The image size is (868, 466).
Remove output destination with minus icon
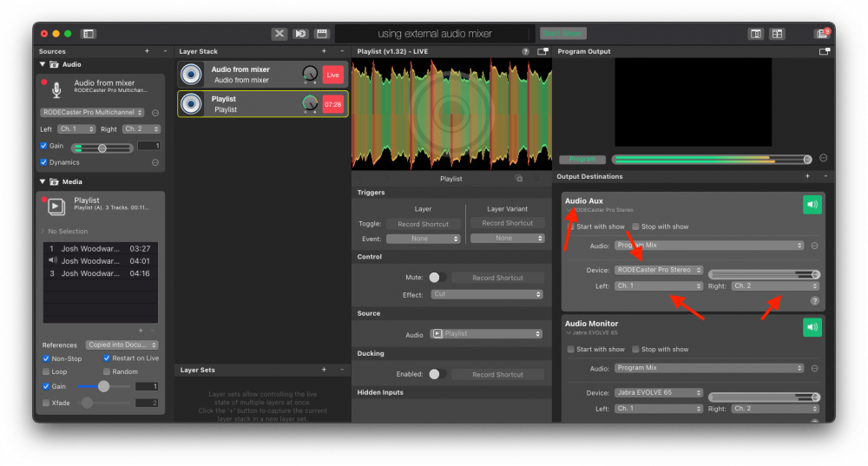click(x=825, y=176)
